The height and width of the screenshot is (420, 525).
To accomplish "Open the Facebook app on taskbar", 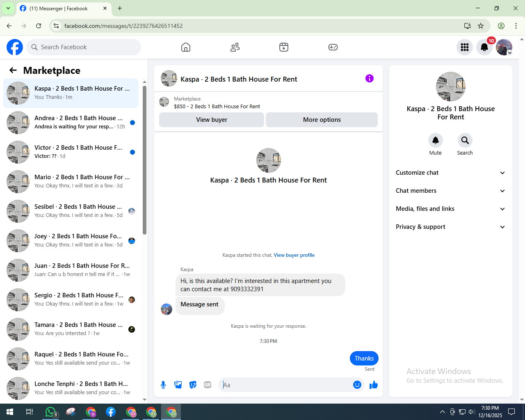I will (111, 412).
